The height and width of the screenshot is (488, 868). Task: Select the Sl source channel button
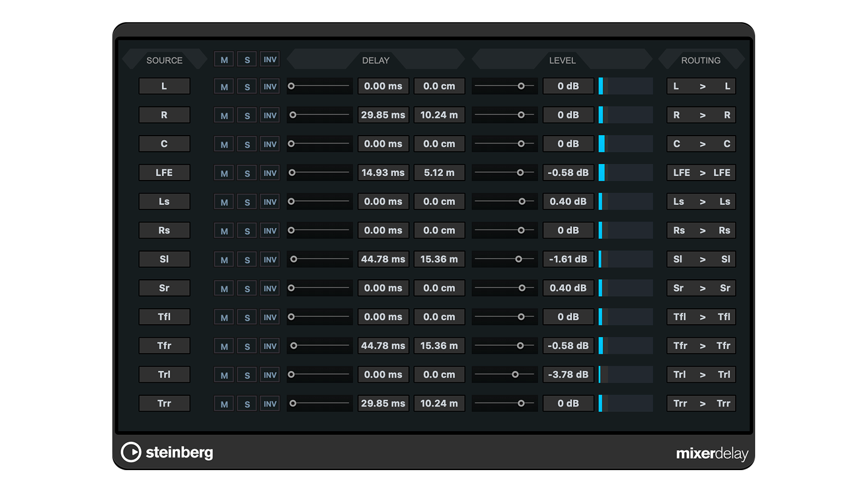tap(164, 259)
